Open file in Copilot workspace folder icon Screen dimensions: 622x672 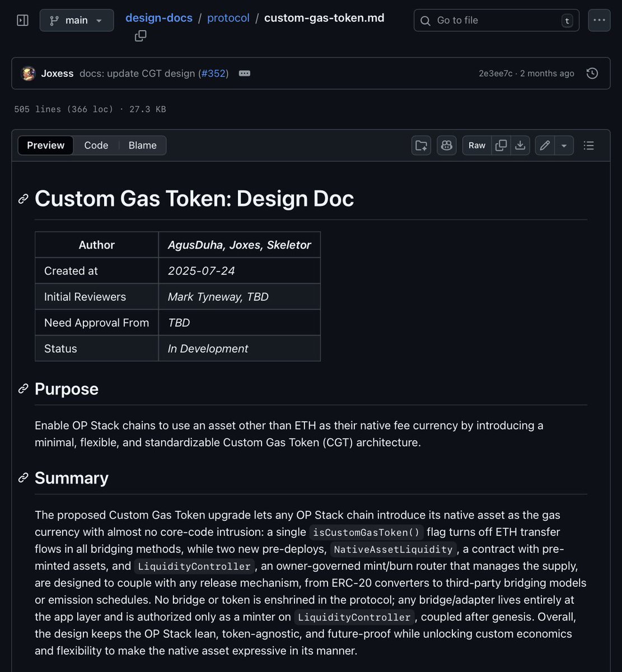pos(421,146)
